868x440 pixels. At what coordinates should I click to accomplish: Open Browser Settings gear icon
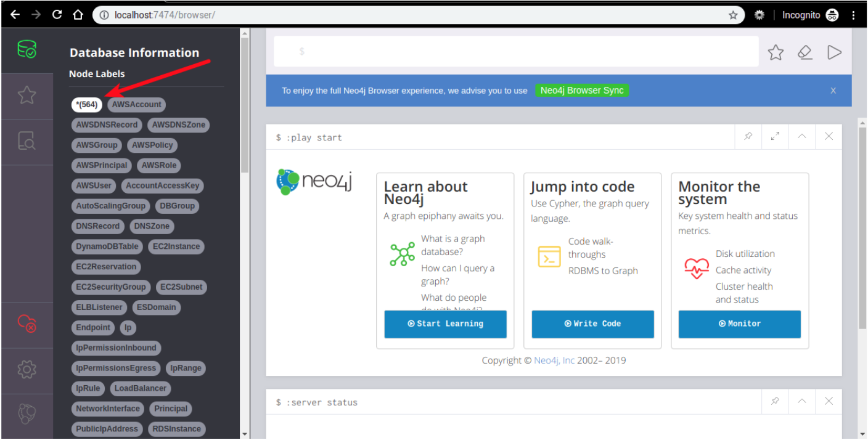tap(27, 369)
